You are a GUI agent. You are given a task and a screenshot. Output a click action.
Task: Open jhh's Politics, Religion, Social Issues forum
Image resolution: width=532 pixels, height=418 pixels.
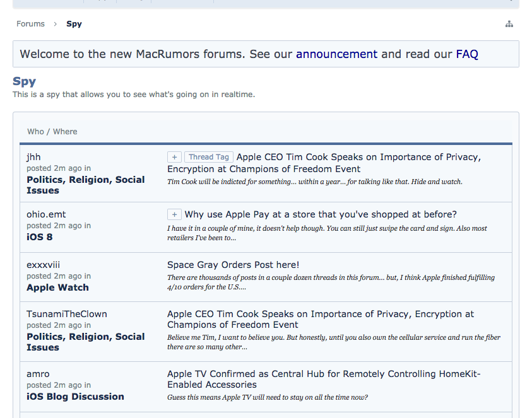tap(85, 185)
